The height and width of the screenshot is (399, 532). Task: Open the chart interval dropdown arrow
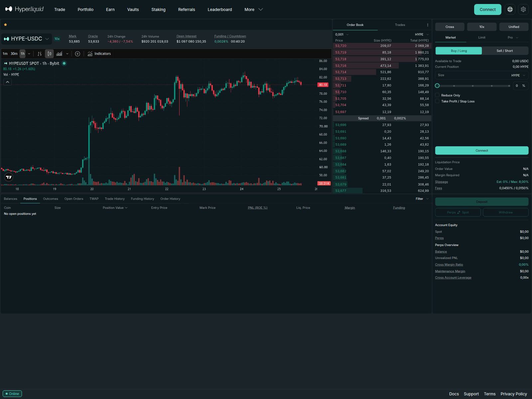click(x=29, y=54)
